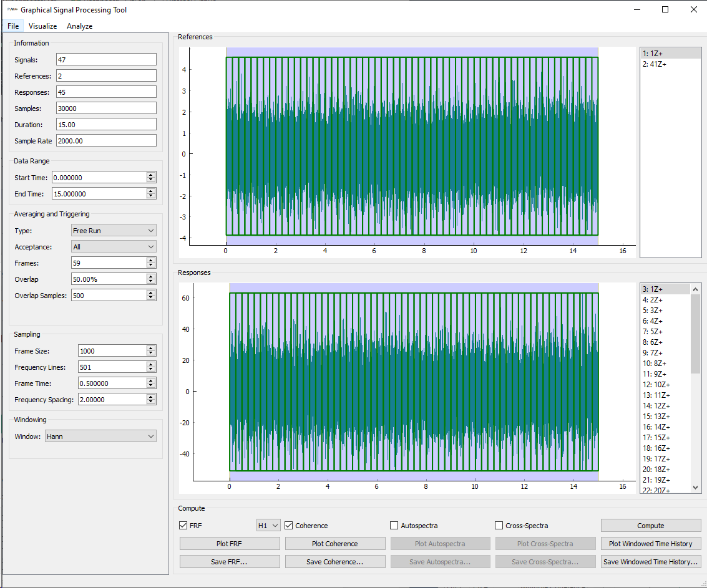Expand the averaging Type dropdown
707x588 pixels.
[113, 231]
